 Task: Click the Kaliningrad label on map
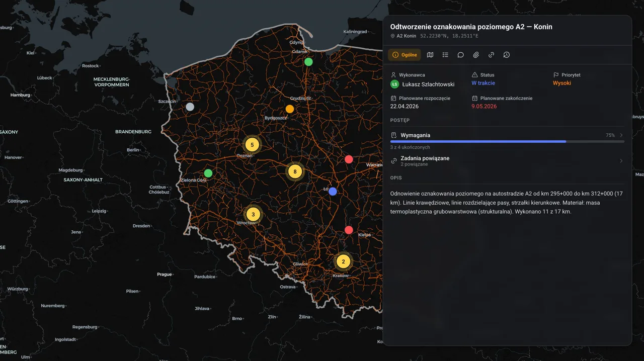(x=355, y=31)
